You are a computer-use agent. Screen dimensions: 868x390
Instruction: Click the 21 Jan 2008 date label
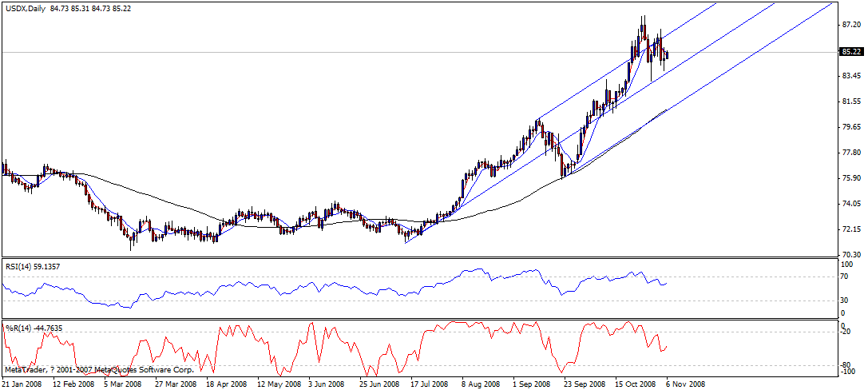point(21,384)
